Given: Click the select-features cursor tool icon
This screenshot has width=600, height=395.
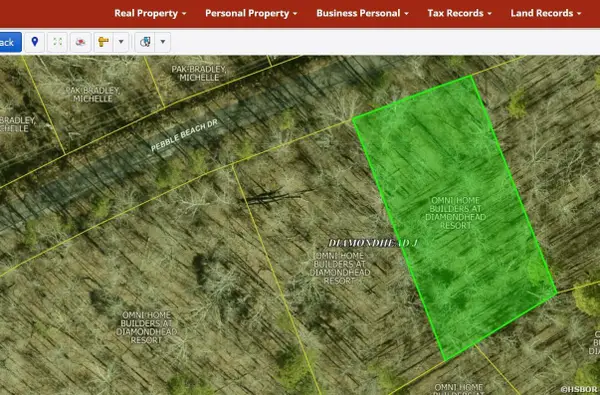Looking at the screenshot, I should tap(145, 42).
